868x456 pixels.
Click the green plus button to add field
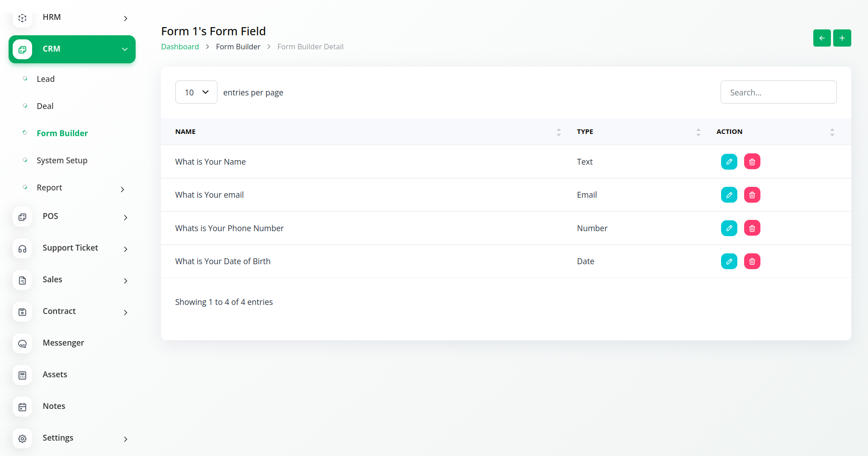tap(842, 38)
